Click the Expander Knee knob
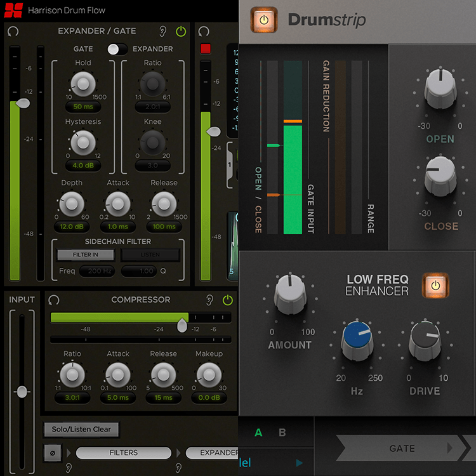 [153, 142]
